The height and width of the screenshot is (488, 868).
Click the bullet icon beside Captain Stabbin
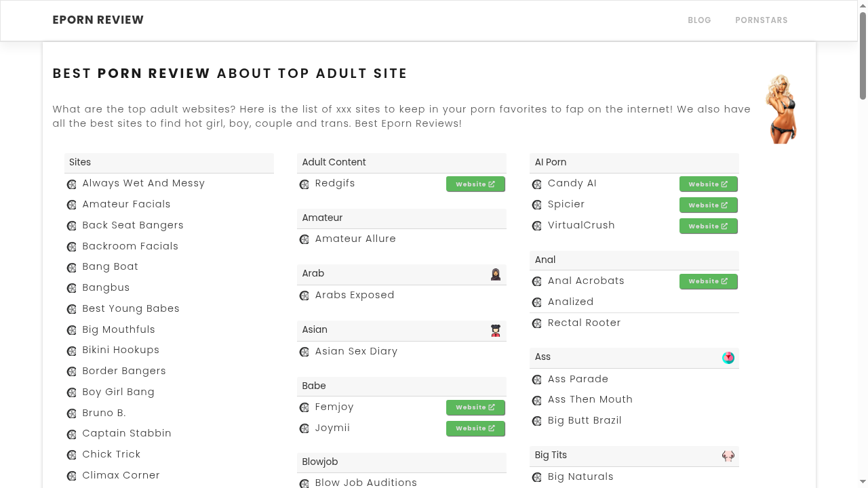pyautogui.click(x=71, y=434)
